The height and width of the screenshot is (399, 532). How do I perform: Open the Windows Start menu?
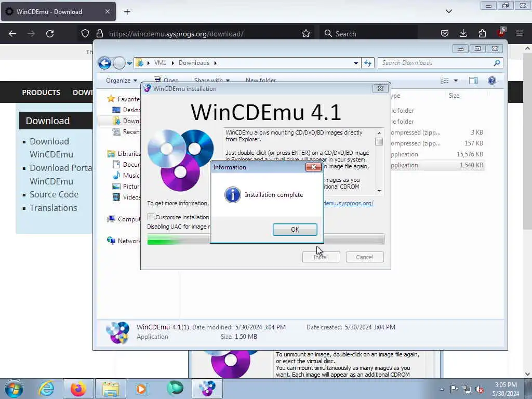14,389
